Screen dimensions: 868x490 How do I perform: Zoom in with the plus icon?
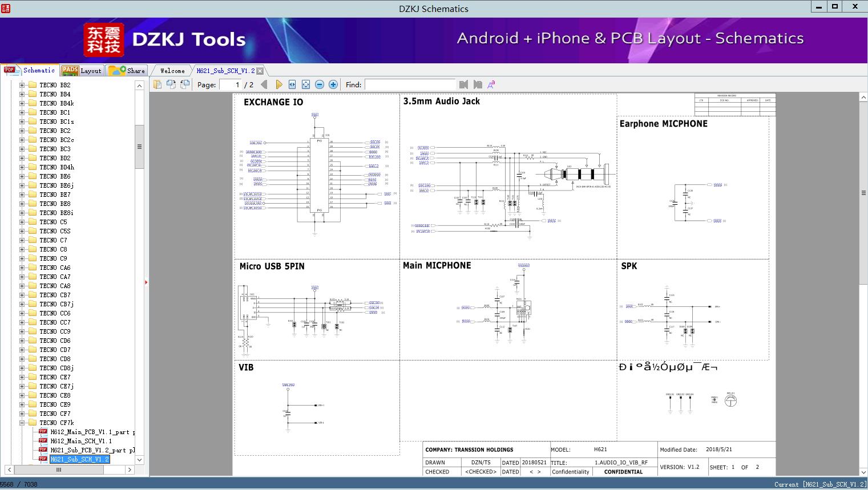tap(333, 84)
